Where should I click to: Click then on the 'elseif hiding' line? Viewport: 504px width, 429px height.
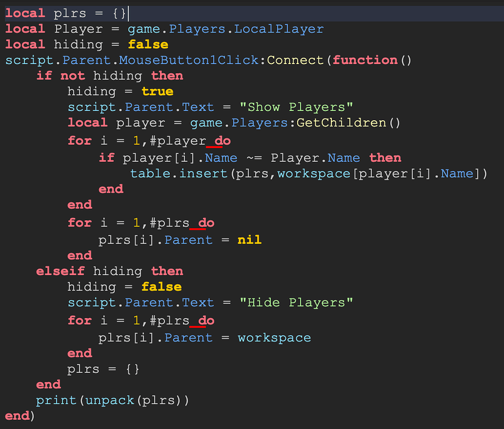point(167,271)
